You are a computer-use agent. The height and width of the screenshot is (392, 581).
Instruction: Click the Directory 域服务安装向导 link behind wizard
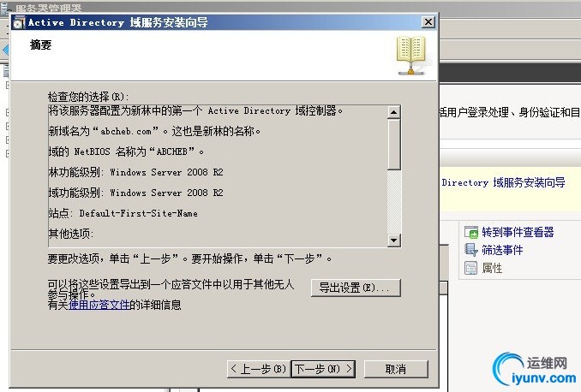point(503,182)
